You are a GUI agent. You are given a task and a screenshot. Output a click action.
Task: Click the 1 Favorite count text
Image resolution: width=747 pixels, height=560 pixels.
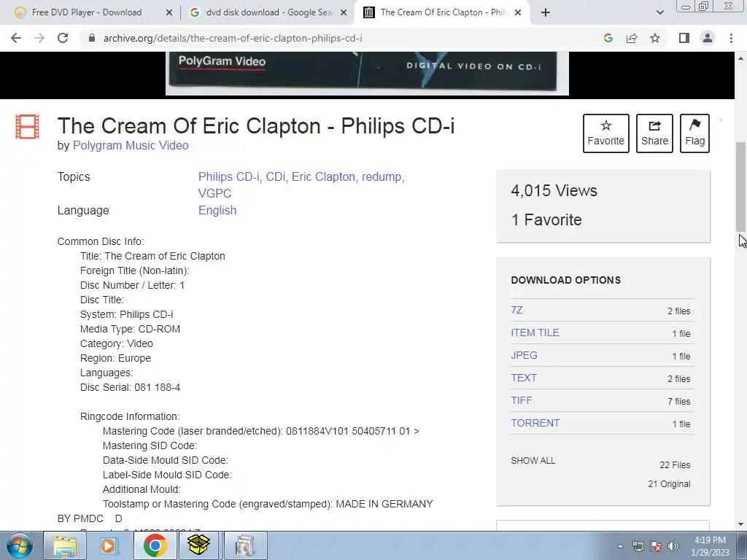pos(546,219)
